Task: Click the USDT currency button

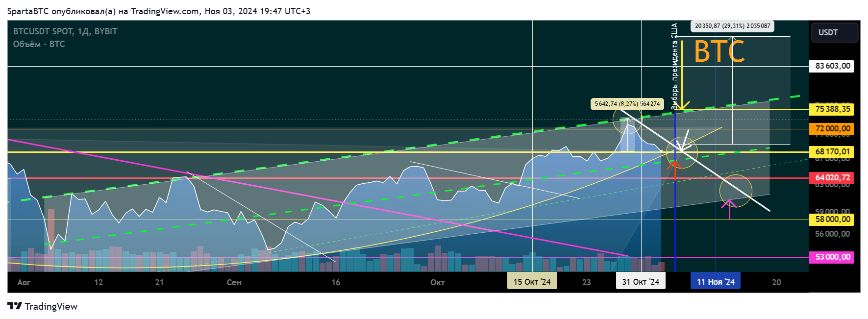Action: pyautogui.click(x=835, y=32)
